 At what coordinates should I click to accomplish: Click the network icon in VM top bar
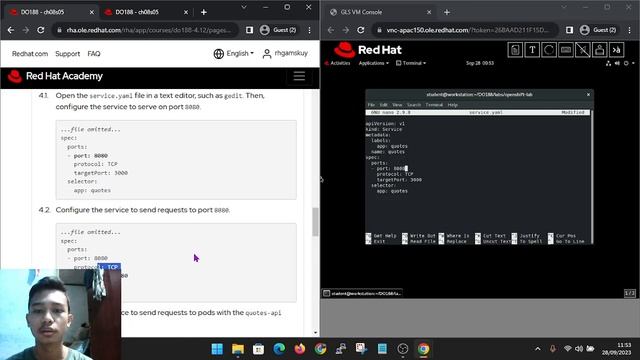609,63
